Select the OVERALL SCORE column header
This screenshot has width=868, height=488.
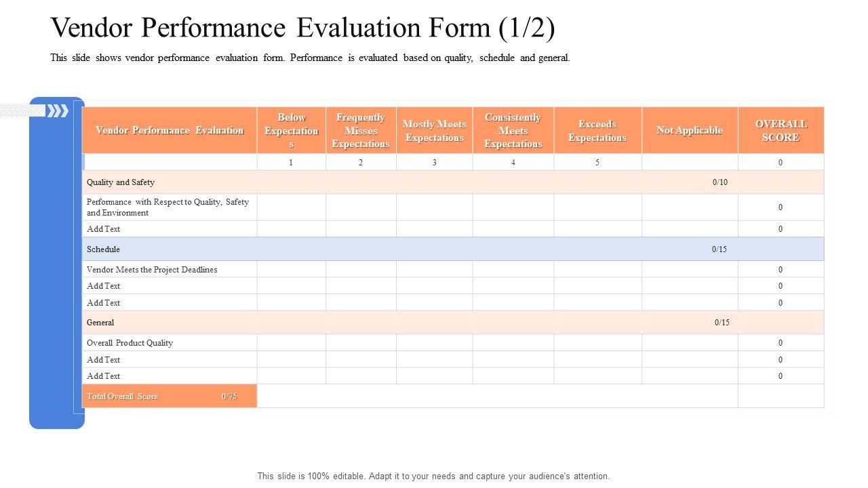click(x=781, y=130)
